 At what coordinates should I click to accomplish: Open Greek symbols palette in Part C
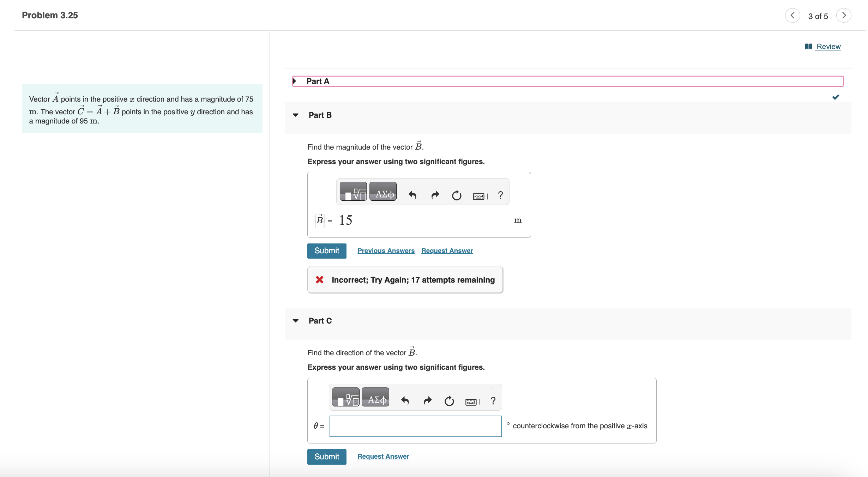click(x=376, y=398)
